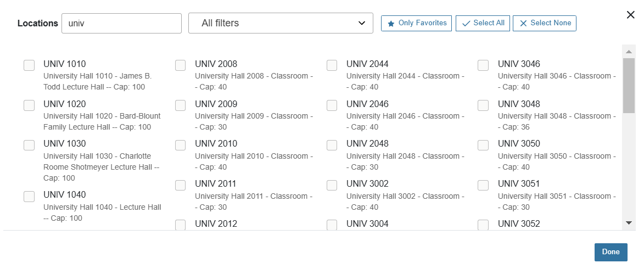Select UNIV 1030 Shotmeyer Lecture Hall checkbox
644x274 pixels.
coord(29,146)
